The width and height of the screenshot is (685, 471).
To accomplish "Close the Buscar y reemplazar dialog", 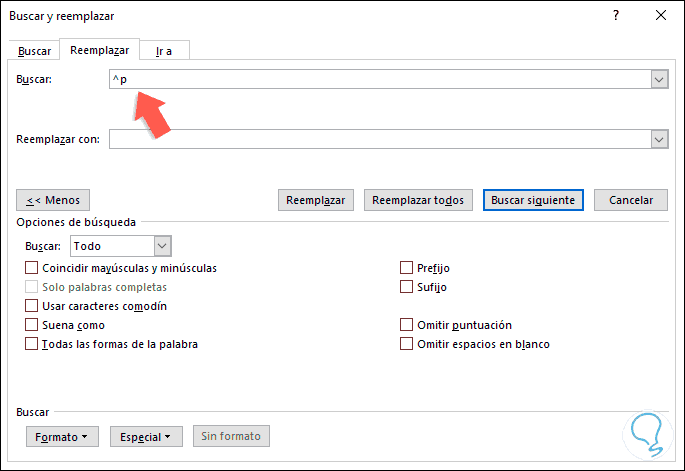I will coord(660,16).
